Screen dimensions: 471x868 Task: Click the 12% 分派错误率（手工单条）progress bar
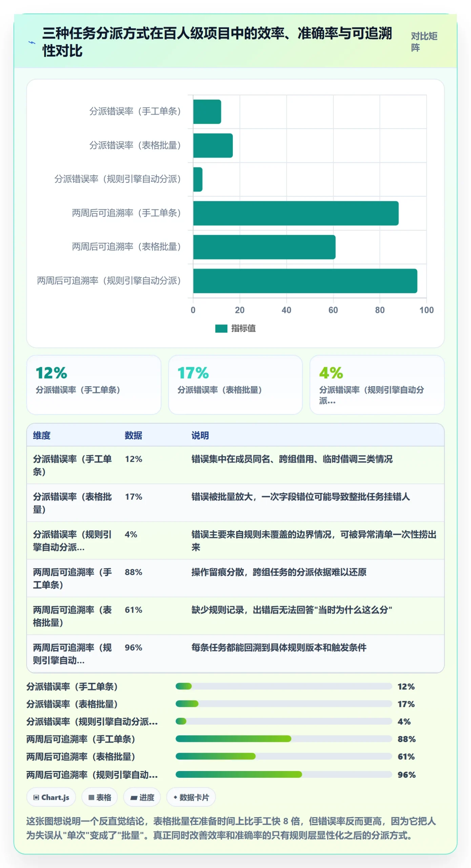tap(284, 686)
